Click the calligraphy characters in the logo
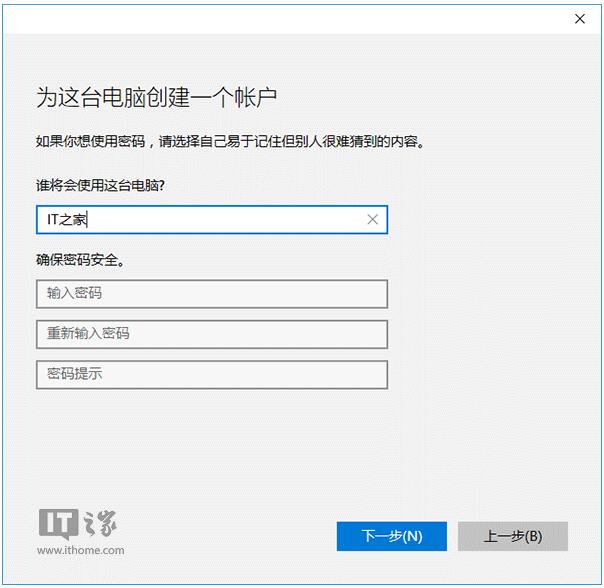604x588 pixels. tap(100, 523)
